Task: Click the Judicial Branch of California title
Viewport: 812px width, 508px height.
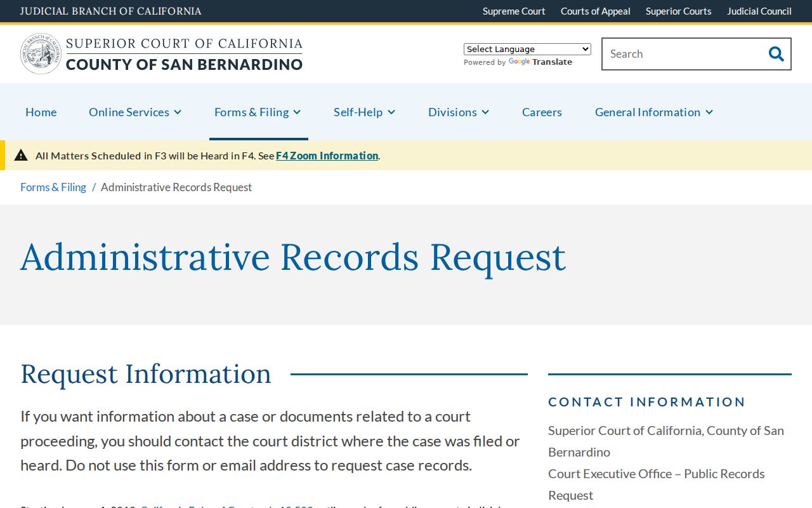Action: (x=111, y=11)
